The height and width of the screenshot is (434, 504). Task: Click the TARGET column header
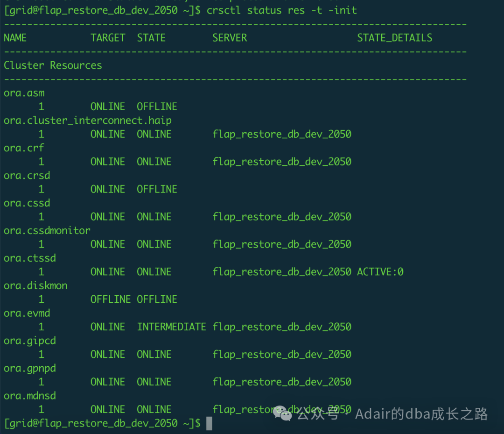pos(108,38)
